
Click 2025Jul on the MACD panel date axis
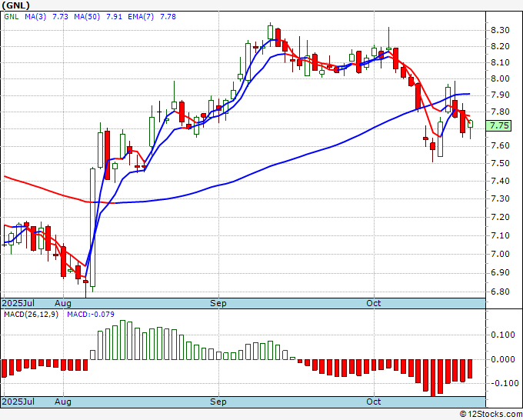coord(18,402)
